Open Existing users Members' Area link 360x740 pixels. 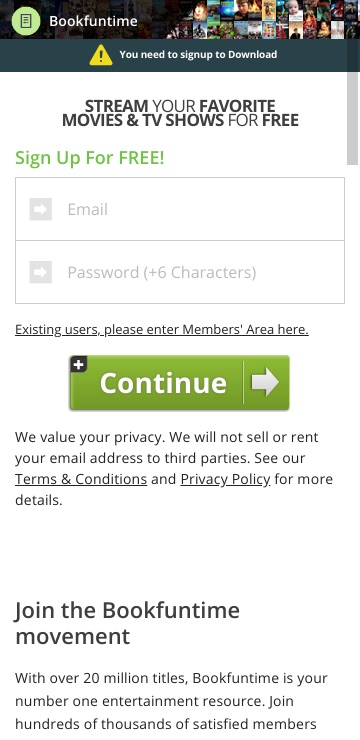[x=162, y=329]
